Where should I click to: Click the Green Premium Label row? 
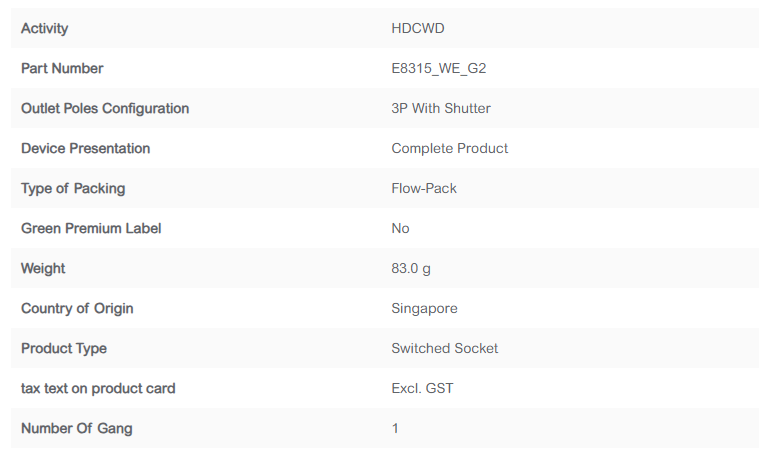point(91,228)
